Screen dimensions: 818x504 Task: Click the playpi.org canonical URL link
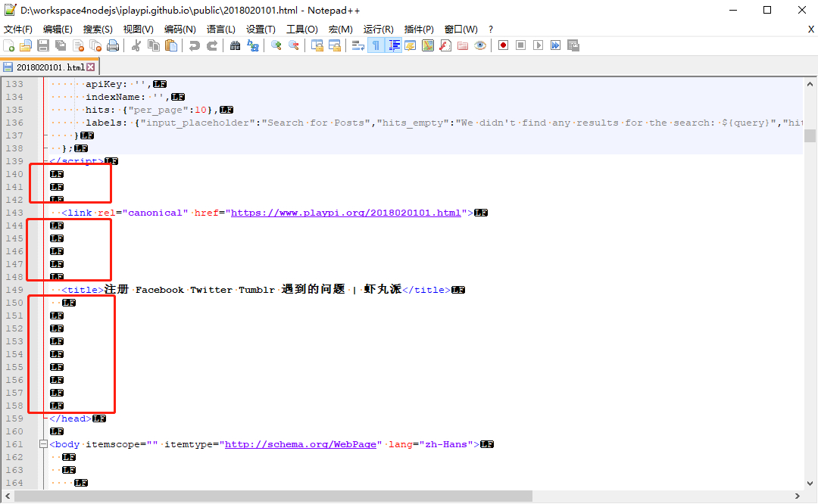[x=346, y=213]
